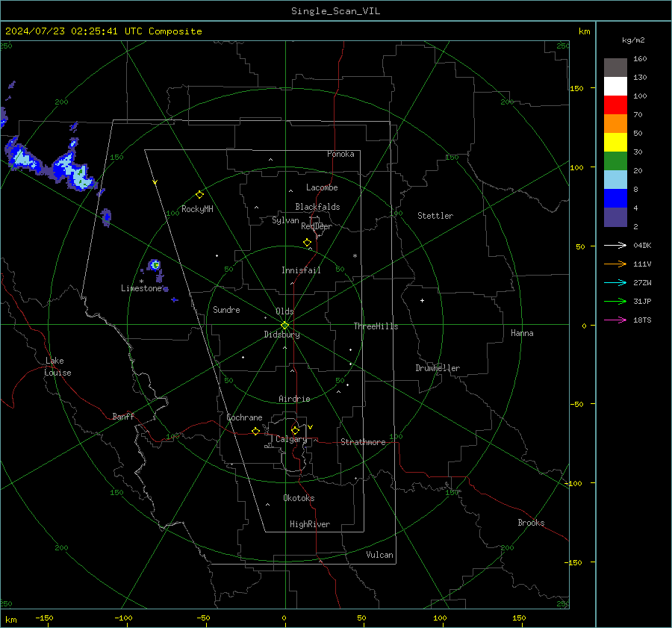Click the light blue 8-20 legend color
672x628 pixels.
coord(615,180)
